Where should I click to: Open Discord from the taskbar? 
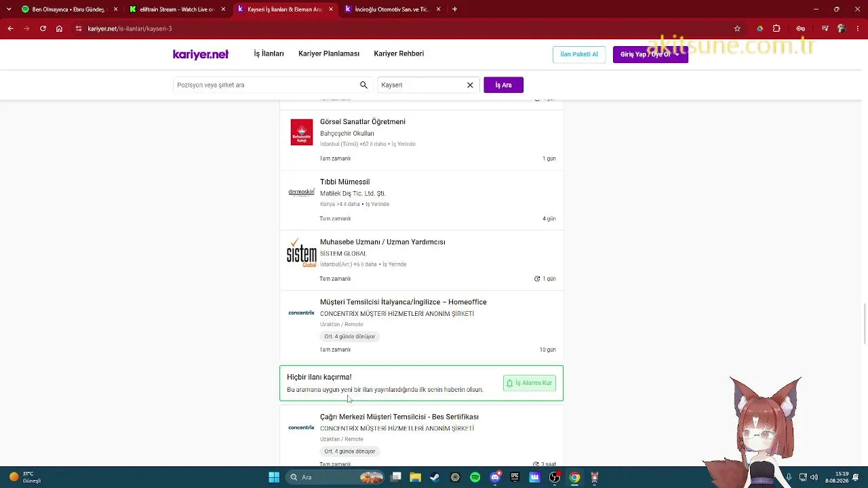[x=495, y=477]
